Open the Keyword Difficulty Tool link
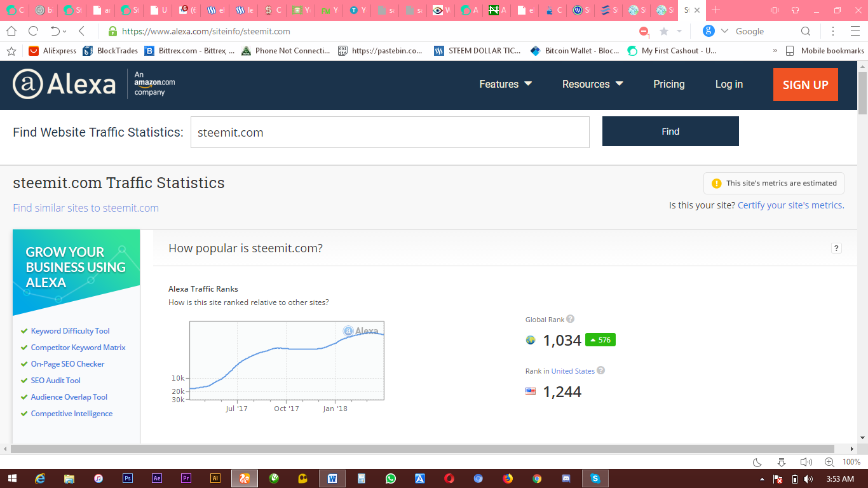868x488 pixels. pos(71,331)
